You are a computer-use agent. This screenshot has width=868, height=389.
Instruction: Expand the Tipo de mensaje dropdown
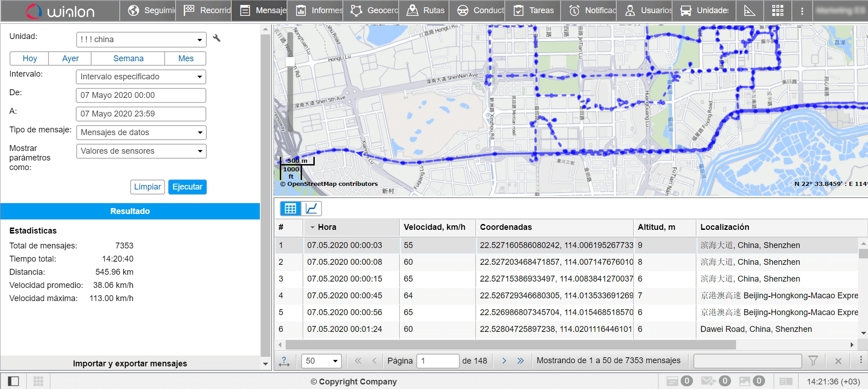coord(141,132)
